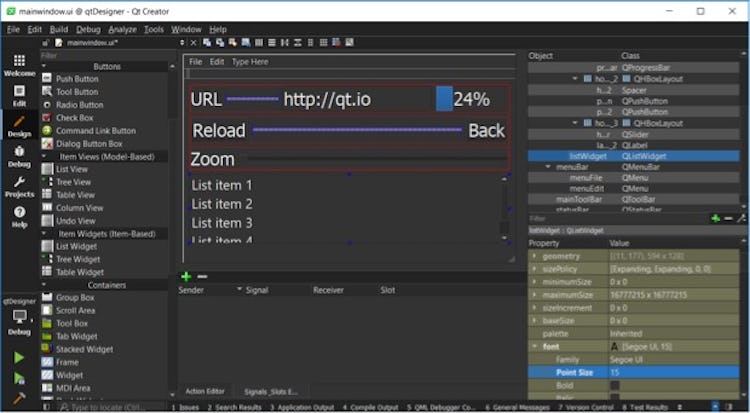Click the list widget vertical scrollbar
This screenshot has height=413, width=750.
click(504, 208)
